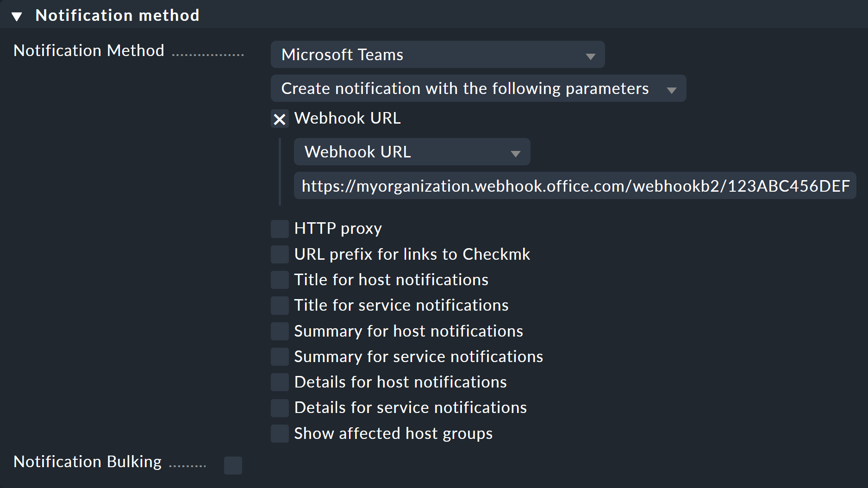Image resolution: width=868 pixels, height=488 pixels.
Task: Enable Details for host notifications
Action: coord(280,382)
